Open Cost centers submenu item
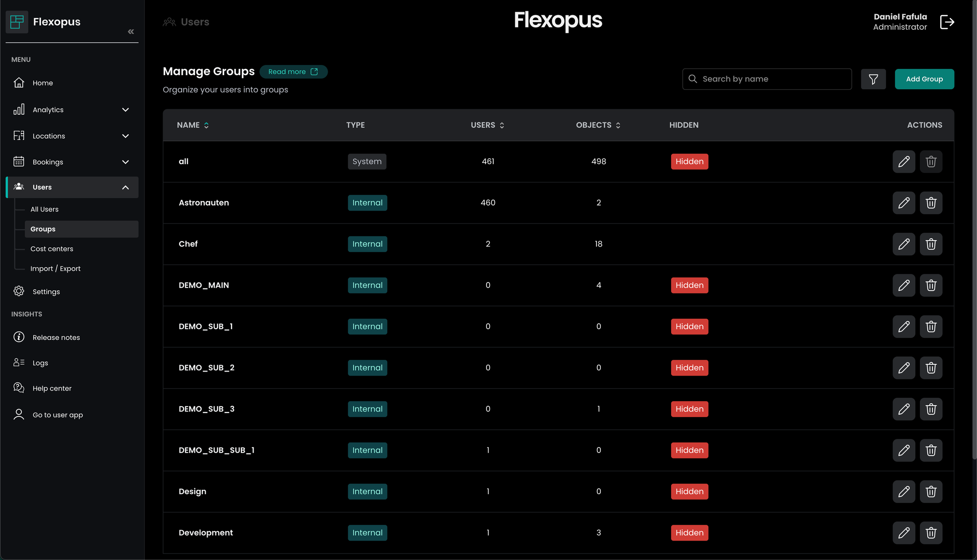 click(52, 249)
